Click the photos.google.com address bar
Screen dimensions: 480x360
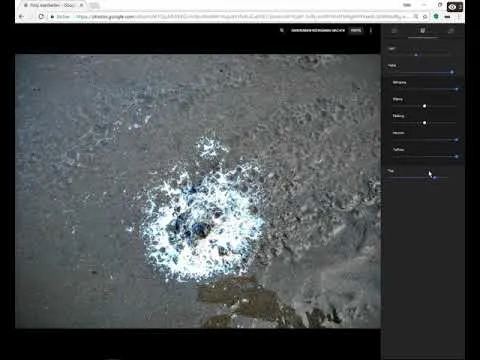point(233,16)
